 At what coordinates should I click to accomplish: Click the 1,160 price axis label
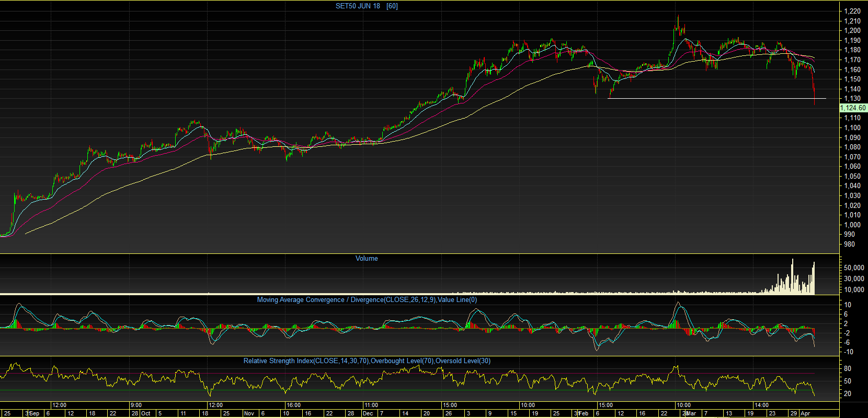coord(852,69)
